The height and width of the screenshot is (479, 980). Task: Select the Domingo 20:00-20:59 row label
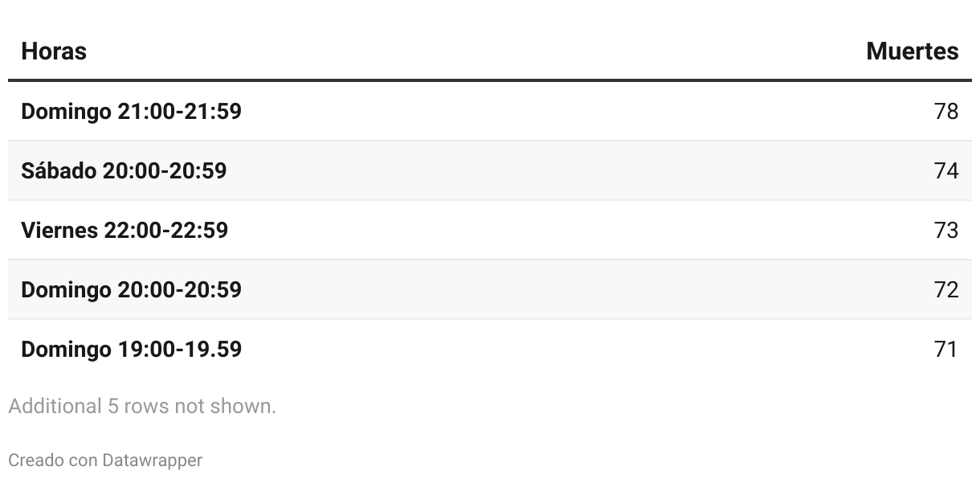click(131, 289)
